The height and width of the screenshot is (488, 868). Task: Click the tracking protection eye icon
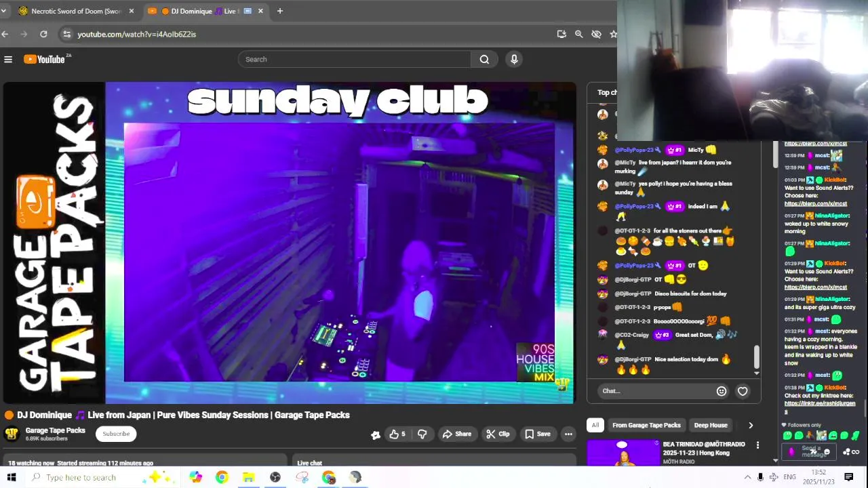point(596,34)
